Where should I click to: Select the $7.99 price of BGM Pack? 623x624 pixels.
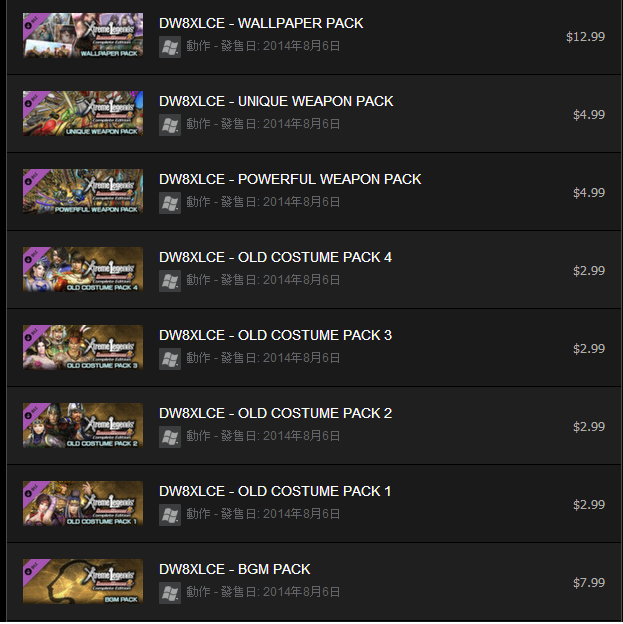589,583
